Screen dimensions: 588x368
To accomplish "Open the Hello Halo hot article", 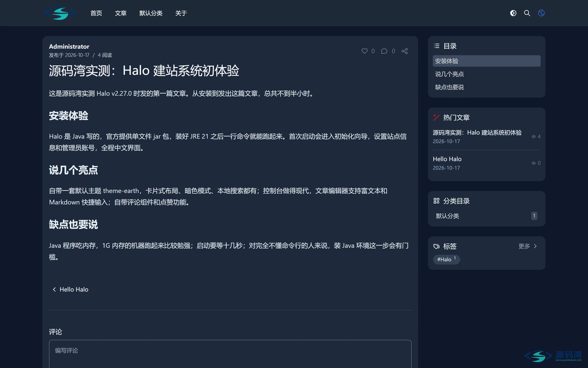I will point(447,159).
